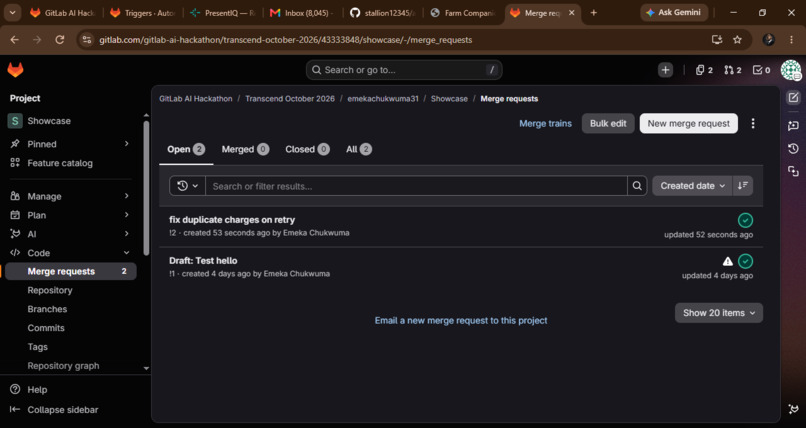The image size is (806, 428).
Task: Switch to the Merged tab
Action: point(245,150)
